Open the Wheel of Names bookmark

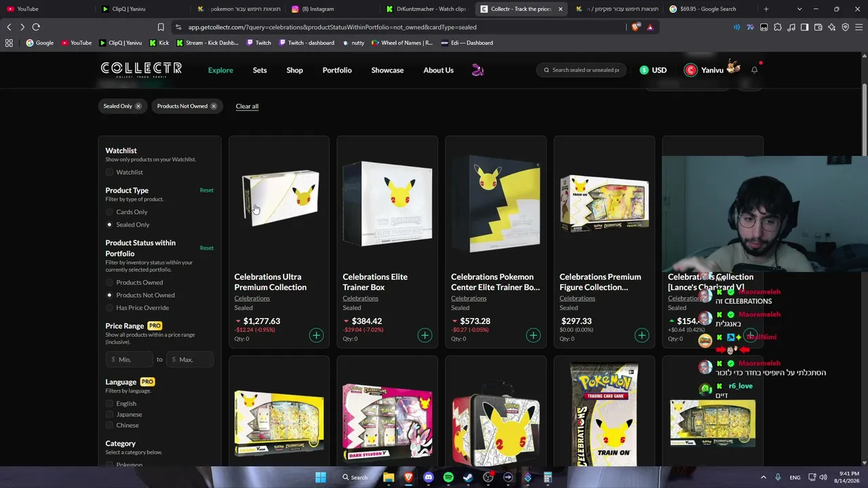pos(401,43)
